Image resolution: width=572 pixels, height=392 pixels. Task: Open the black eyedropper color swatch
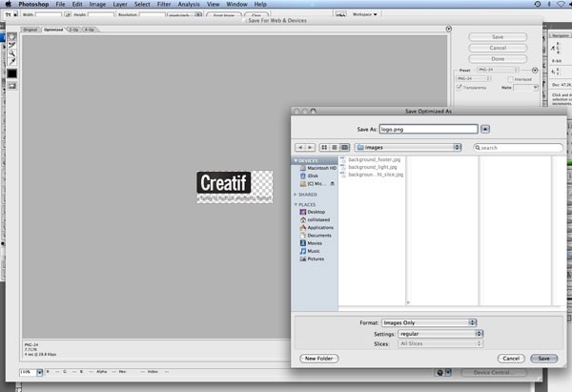tap(12, 73)
